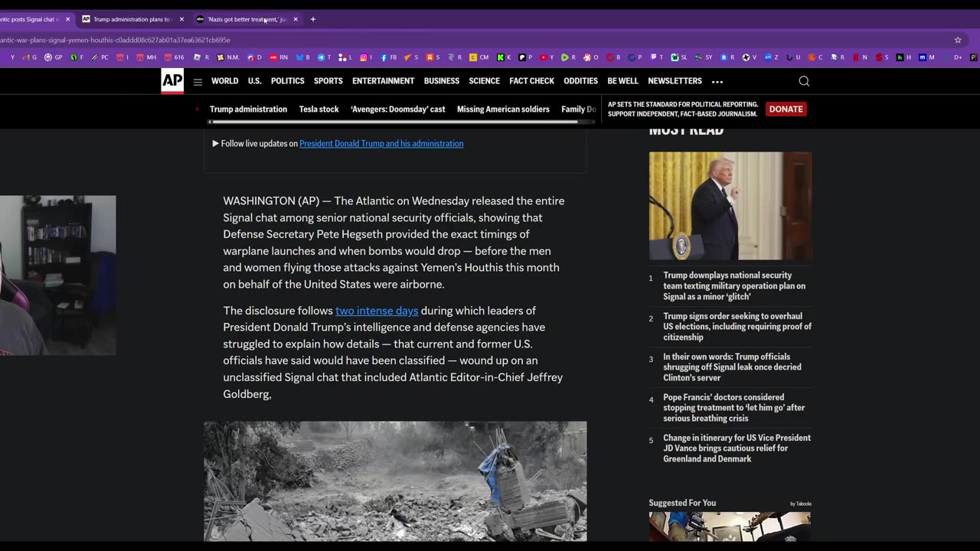The width and height of the screenshot is (980, 551).
Task: Open 'Trump administration' trending topic
Action: click(248, 109)
